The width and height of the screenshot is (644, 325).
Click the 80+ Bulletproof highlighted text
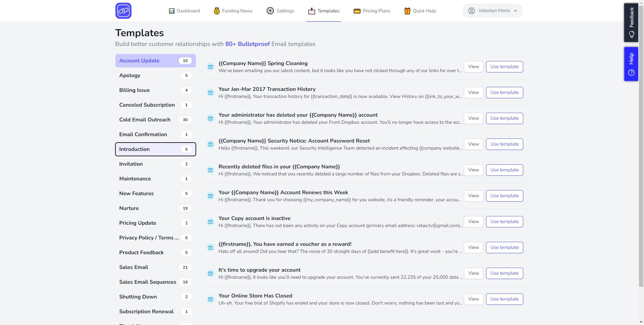[x=248, y=44]
